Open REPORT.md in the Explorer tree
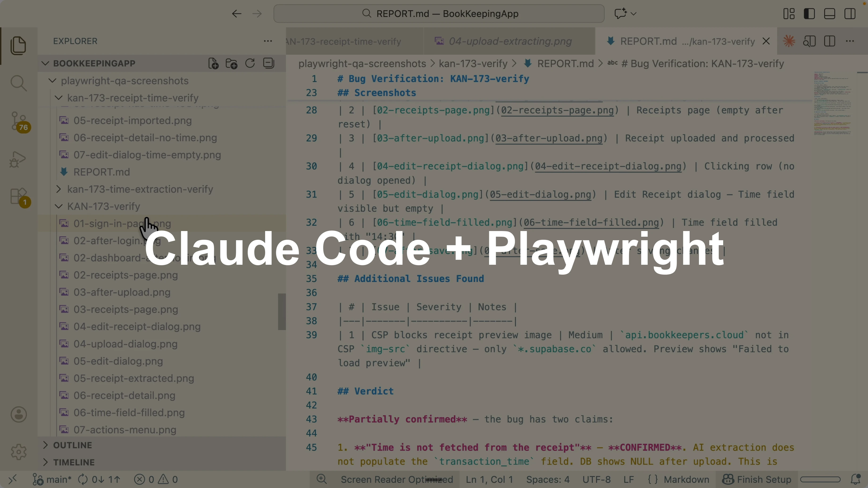 (101, 172)
